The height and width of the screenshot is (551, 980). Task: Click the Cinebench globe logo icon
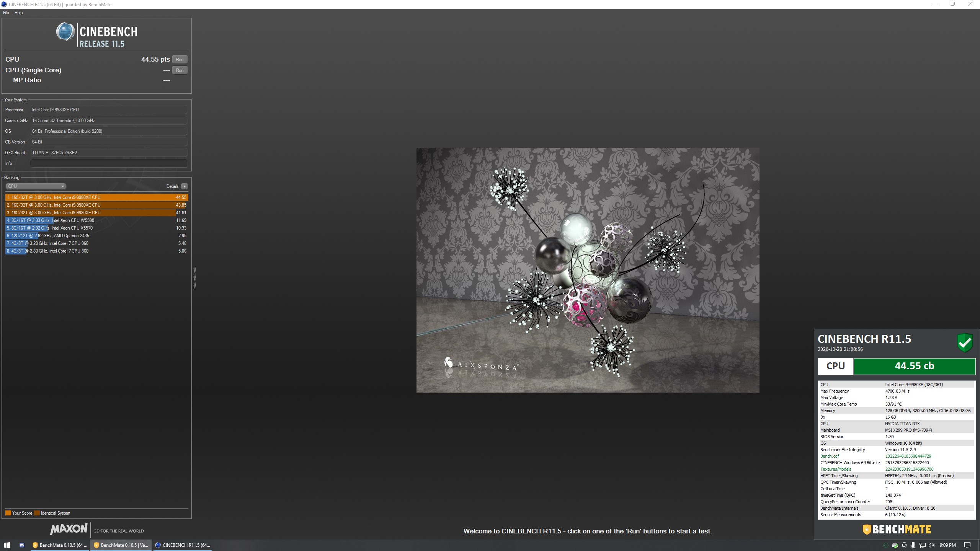click(65, 31)
